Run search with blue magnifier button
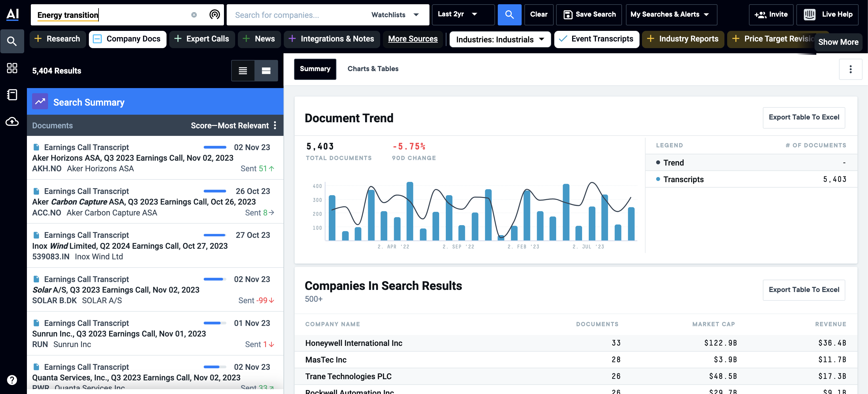868x394 pixels. click(509, 15)
